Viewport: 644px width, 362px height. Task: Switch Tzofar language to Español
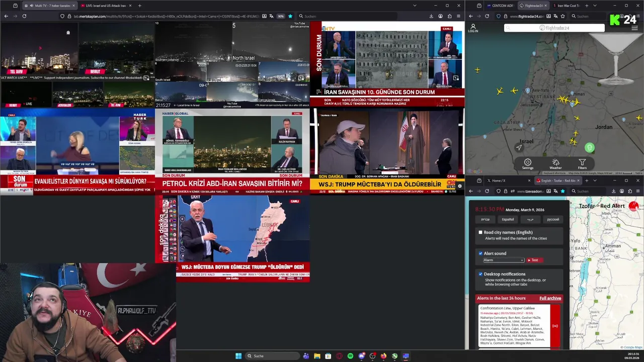[508, 219]
